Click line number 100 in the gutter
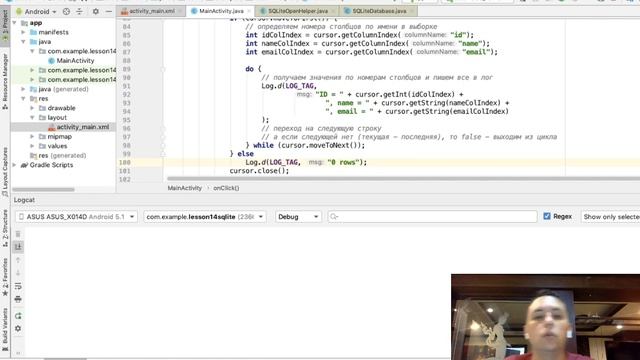This screenshot has height=360, width=640. 124,162
